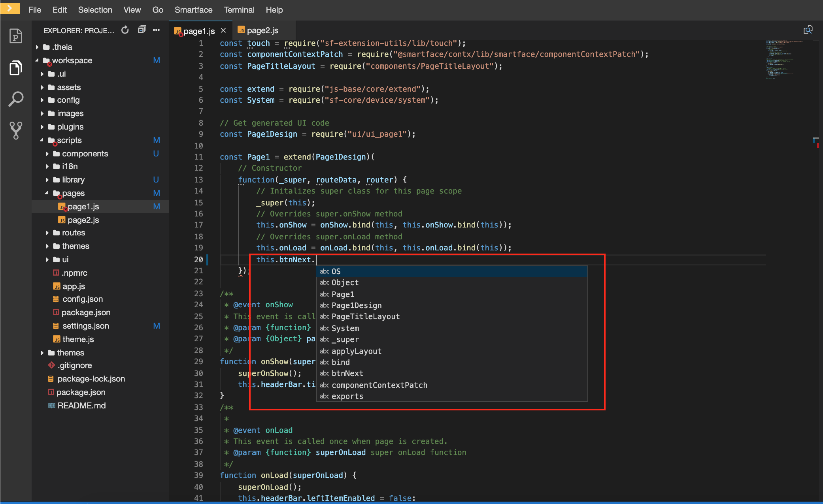Choose applyLayout suggestion in the autocomplete
This screenshot has height=504, width=823.
coord(356,351)
